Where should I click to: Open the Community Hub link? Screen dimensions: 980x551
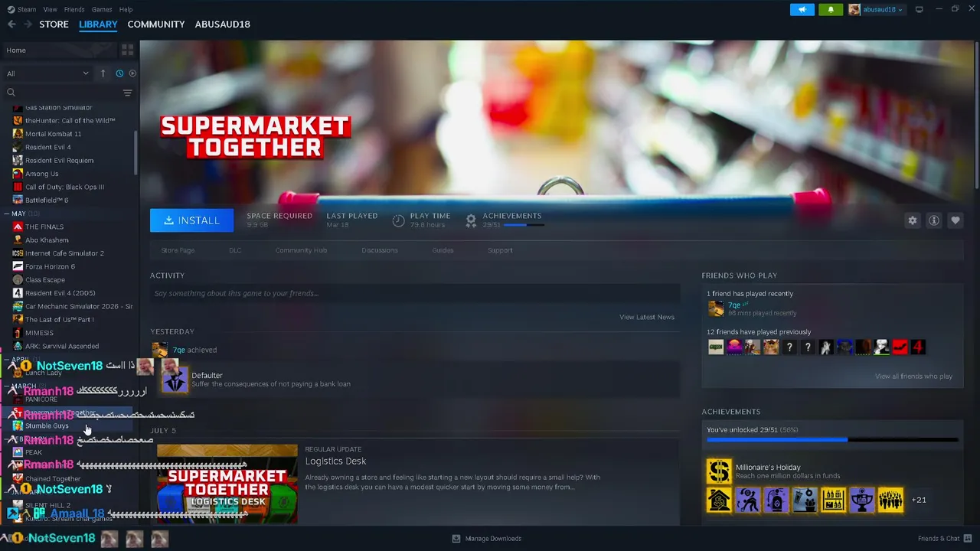click(301, 250)
